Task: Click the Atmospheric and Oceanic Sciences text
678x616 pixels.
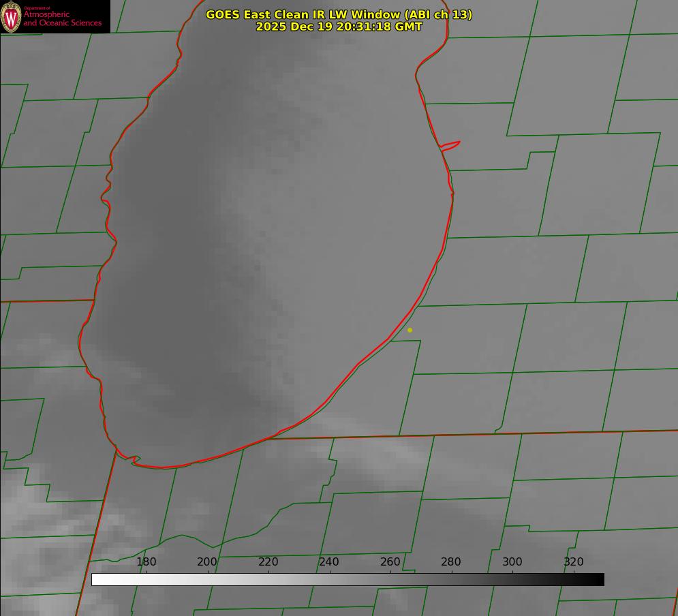Action: (62, 19)
